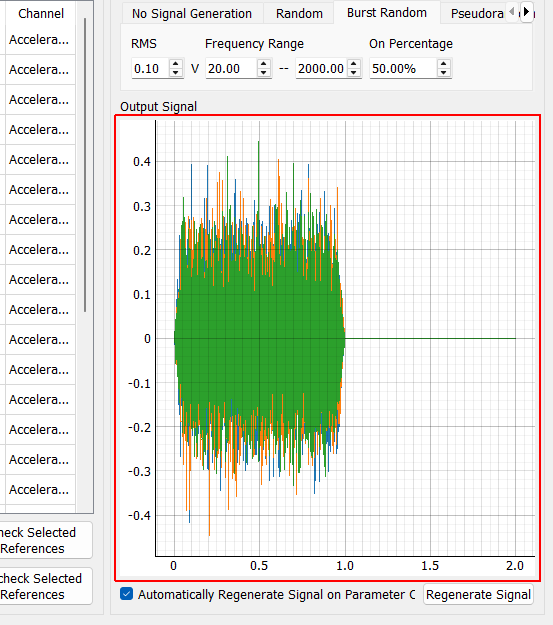This screenshot has width=553, height=625.
Task: Open the Random signal tab
Action: (299, 14)
